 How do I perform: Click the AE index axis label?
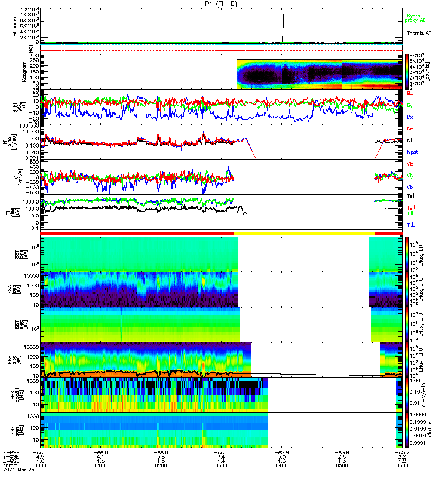pyautogui.click(x=14, y=26)
